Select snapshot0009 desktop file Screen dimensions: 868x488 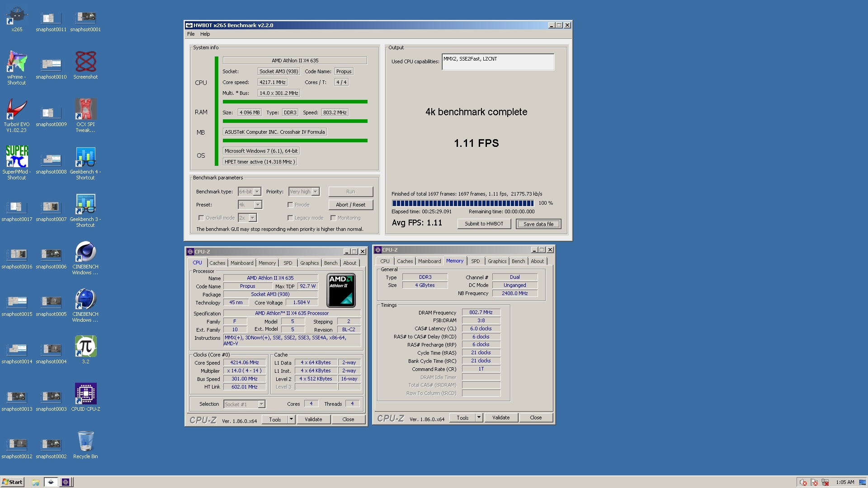(51, 116)
